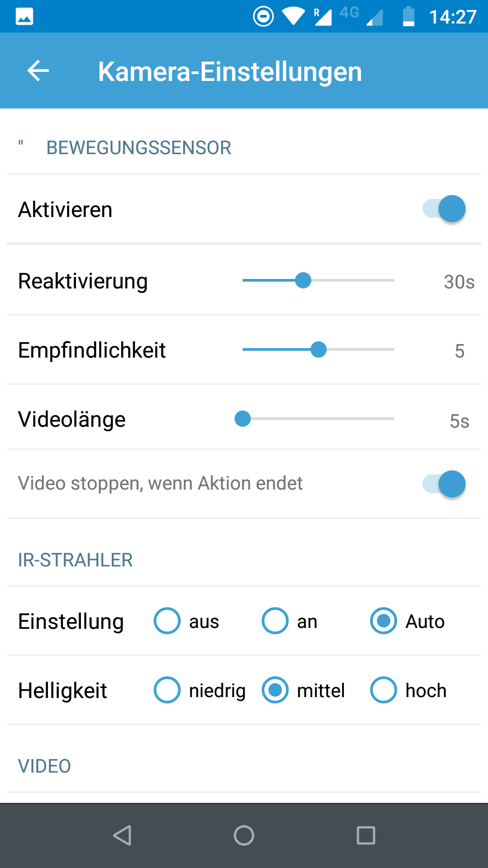Viewport: 488px width, 868px height.
Task: Tap the battery status icon
Action: pos(408,17)
